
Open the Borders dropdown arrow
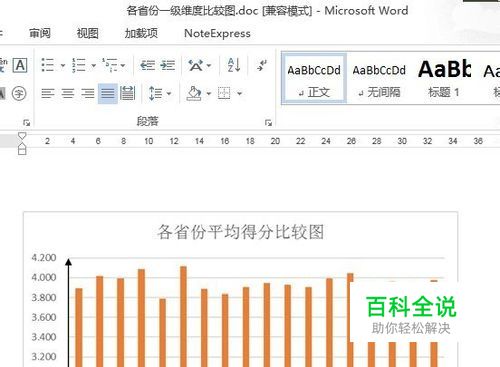point(239,94)
